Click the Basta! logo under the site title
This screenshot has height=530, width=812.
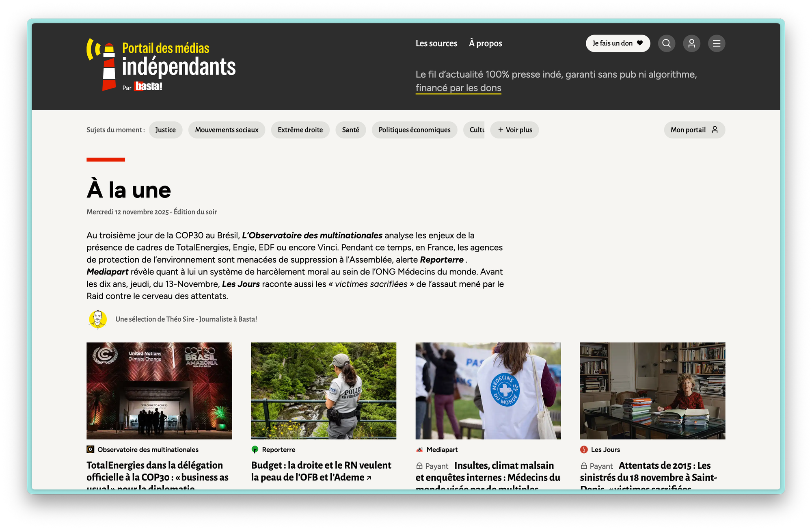[149, 87]
